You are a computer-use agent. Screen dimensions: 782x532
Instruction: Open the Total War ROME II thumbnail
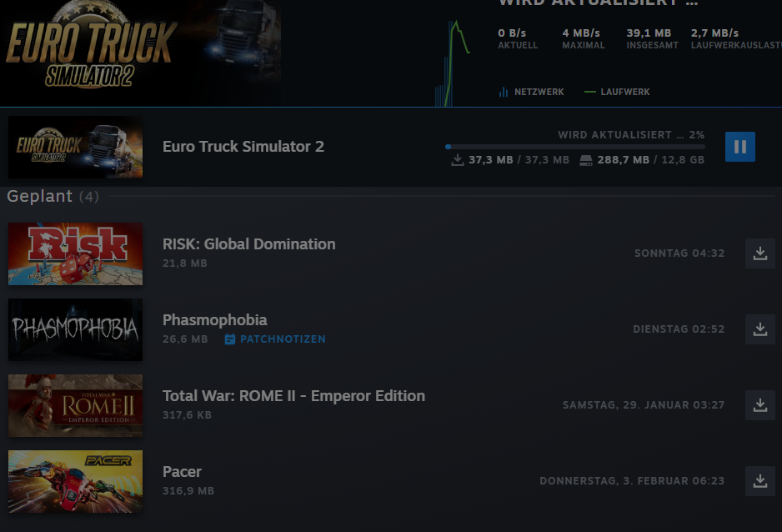click(x=75, y=405)
